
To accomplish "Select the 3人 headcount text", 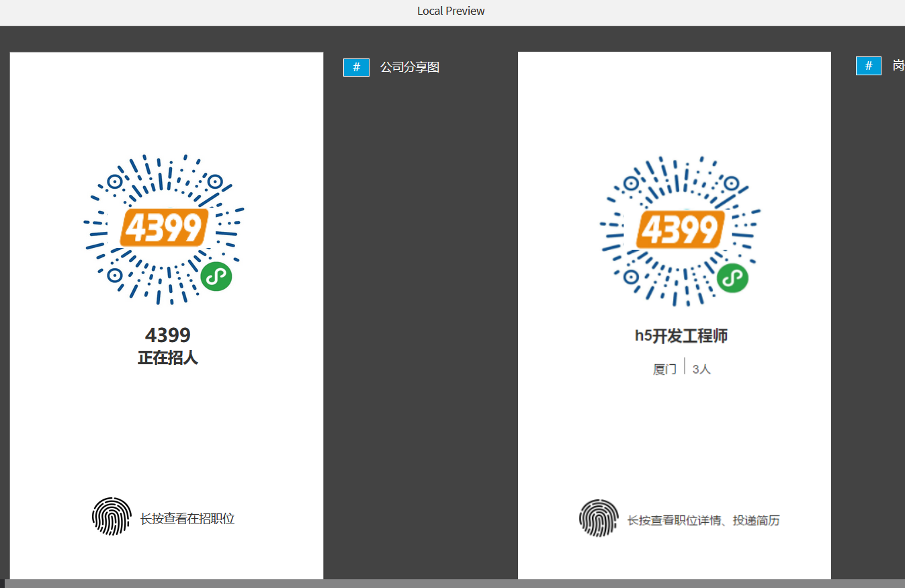I will (701, 369).
